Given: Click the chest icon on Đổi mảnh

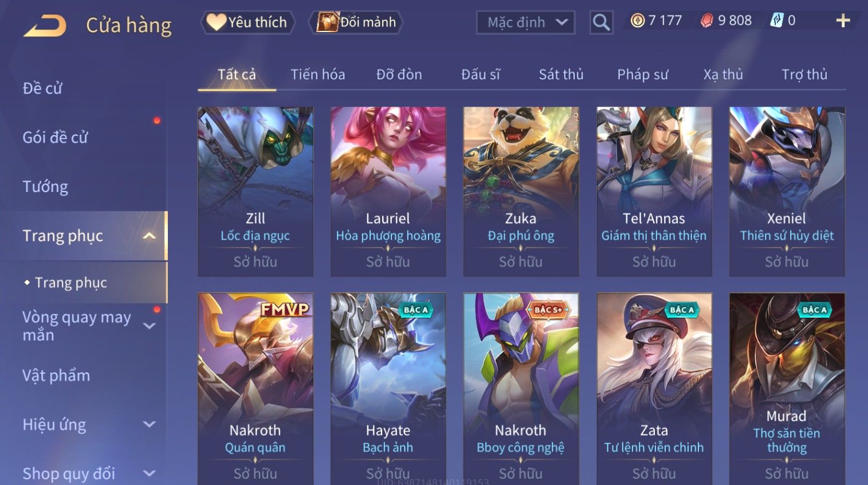Looking at the screenshot, I should click(328, 22).
